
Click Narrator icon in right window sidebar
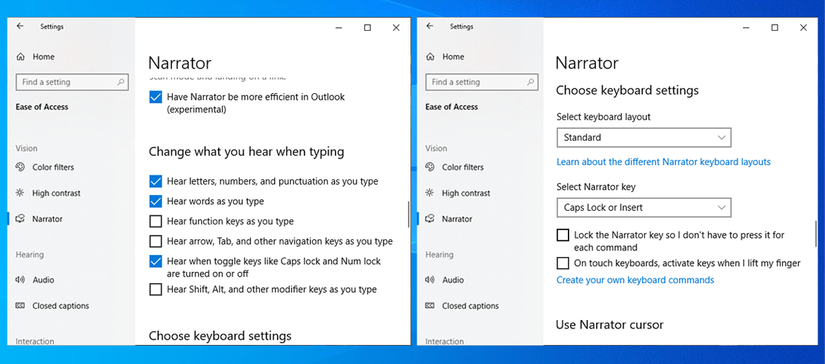pos(430,218)
